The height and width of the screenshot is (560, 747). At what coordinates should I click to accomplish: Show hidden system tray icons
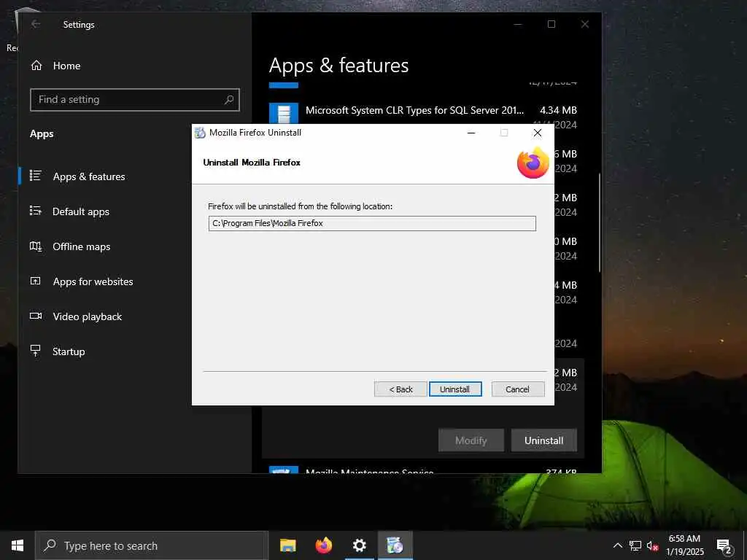[617, 545]
